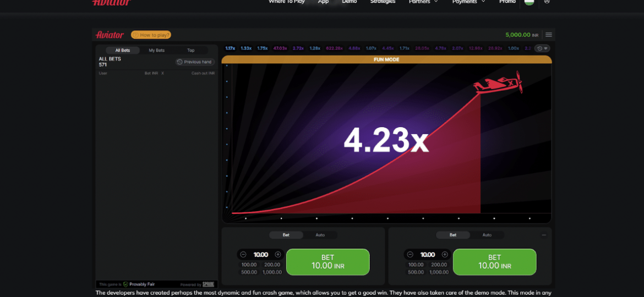Open the Strategies page in site navigation
Screen dimensions: 644x297
[383, 2]
